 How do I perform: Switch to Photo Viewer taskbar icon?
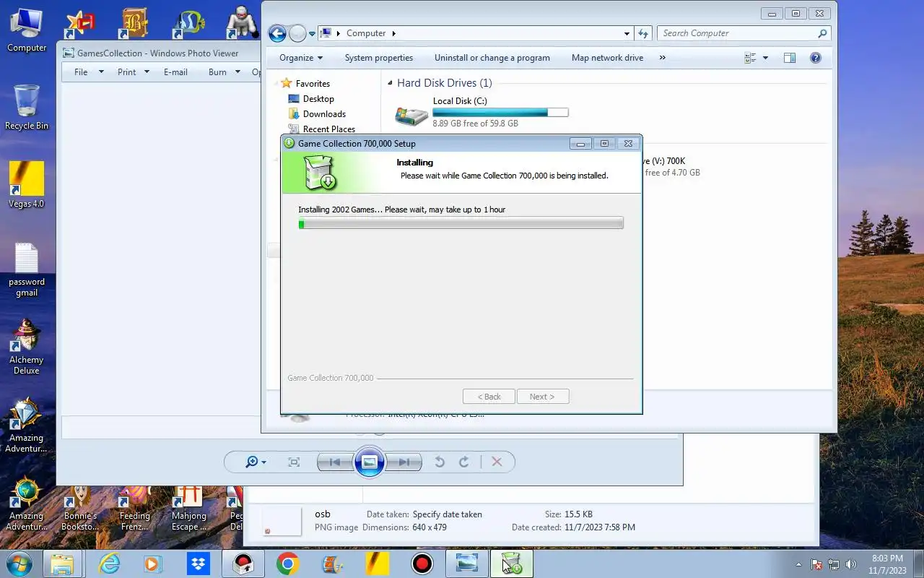(x=467, y=564)
